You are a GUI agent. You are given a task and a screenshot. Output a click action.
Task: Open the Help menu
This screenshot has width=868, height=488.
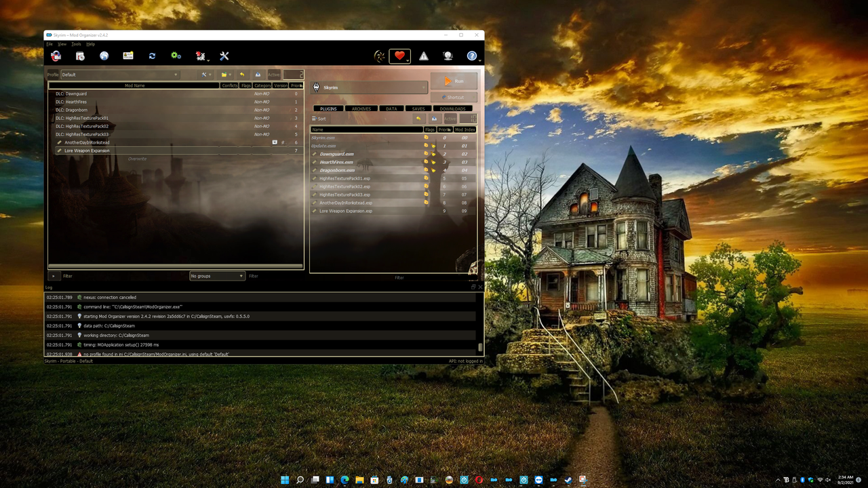[x=90, y=44]
